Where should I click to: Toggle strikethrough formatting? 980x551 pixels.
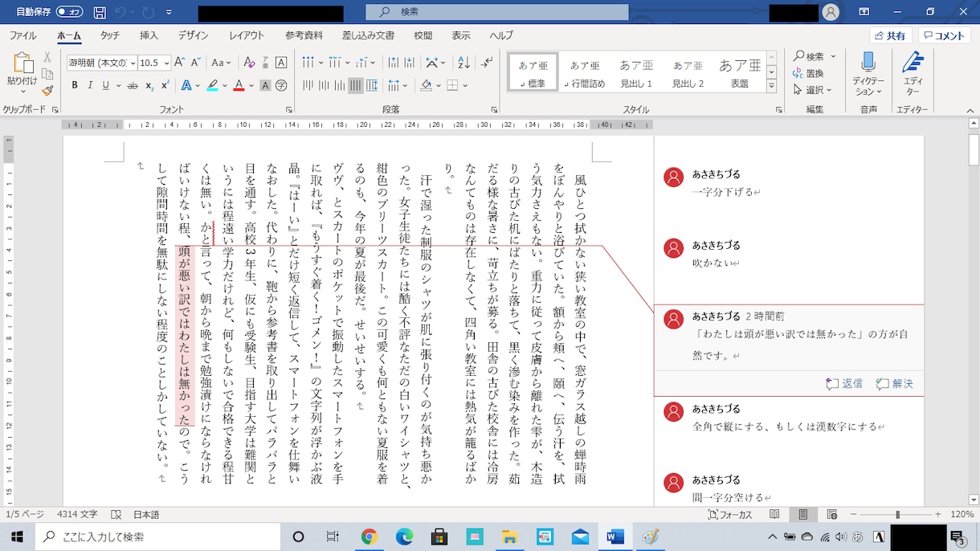pos(132,85)
